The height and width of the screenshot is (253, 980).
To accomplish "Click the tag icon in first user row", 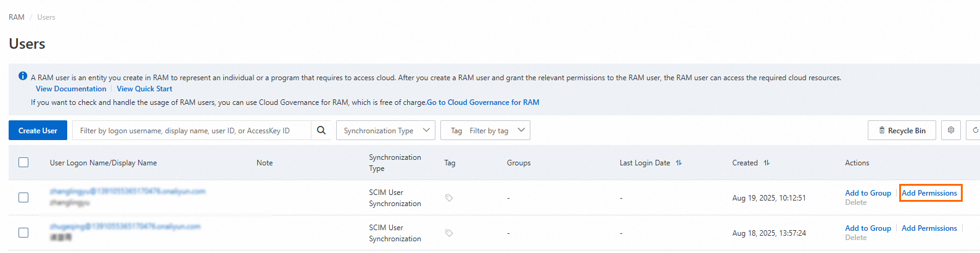I will (x=449, y=198).
